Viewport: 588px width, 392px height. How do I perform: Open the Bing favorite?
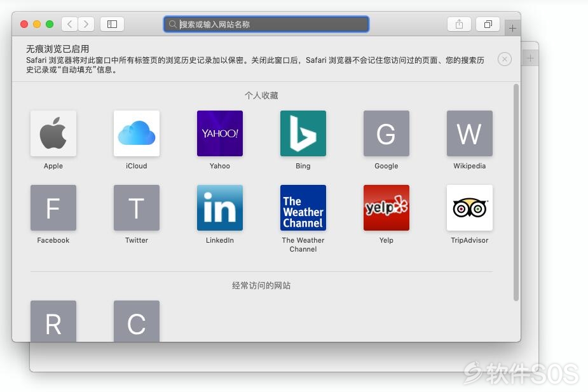(x=303, y=133)
